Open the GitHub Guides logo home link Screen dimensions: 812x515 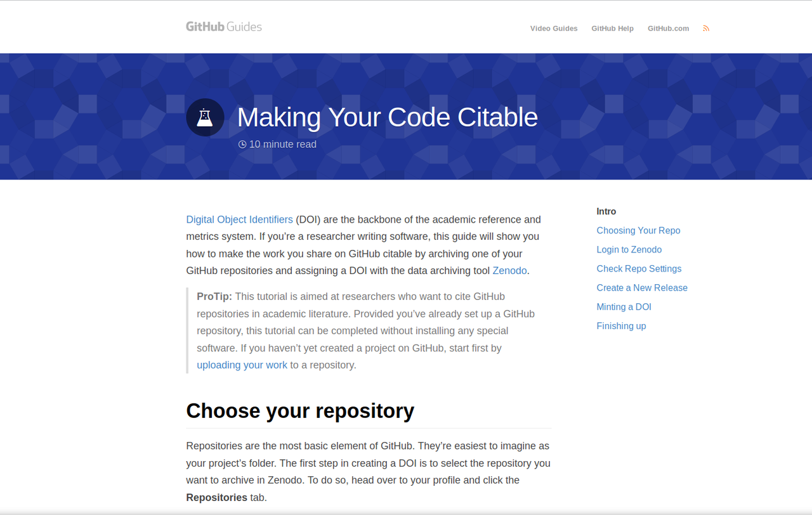click(x=223, y=27)
